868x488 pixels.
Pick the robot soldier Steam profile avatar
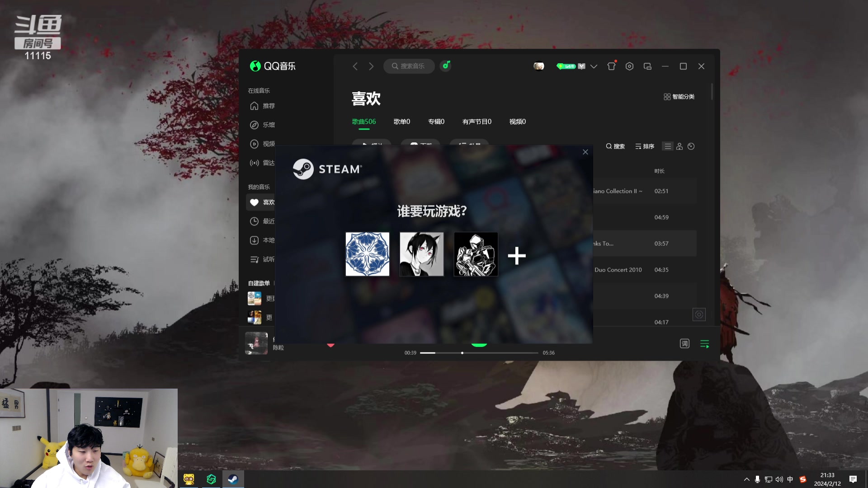476,254
